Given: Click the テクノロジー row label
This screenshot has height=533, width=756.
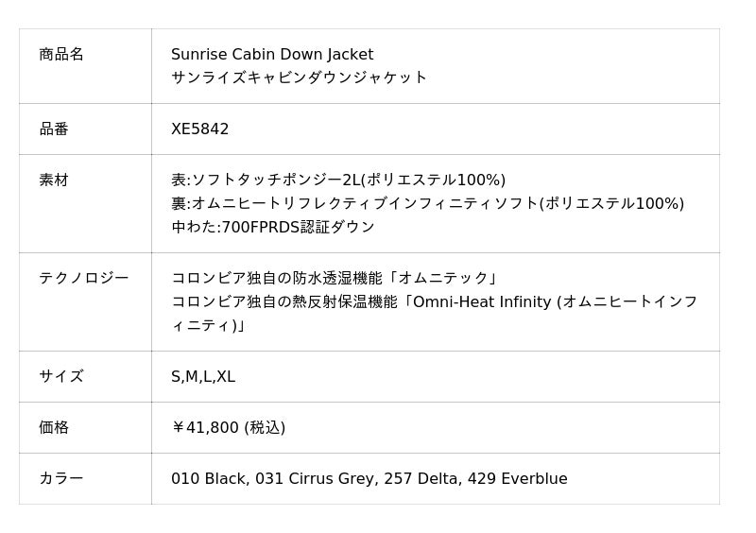Looking at the screenshot, I should click(x=83, y=278).
